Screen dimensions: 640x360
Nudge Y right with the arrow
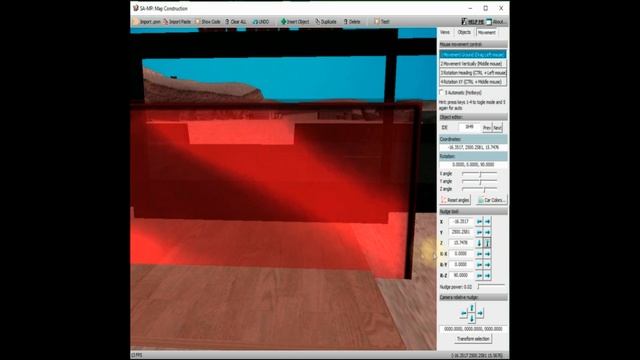tap(487, 232)
